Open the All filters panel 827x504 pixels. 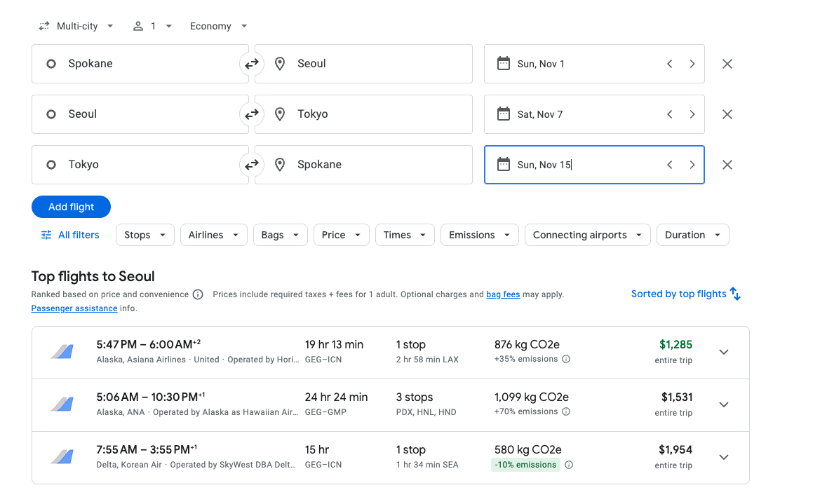pos(70,235)
